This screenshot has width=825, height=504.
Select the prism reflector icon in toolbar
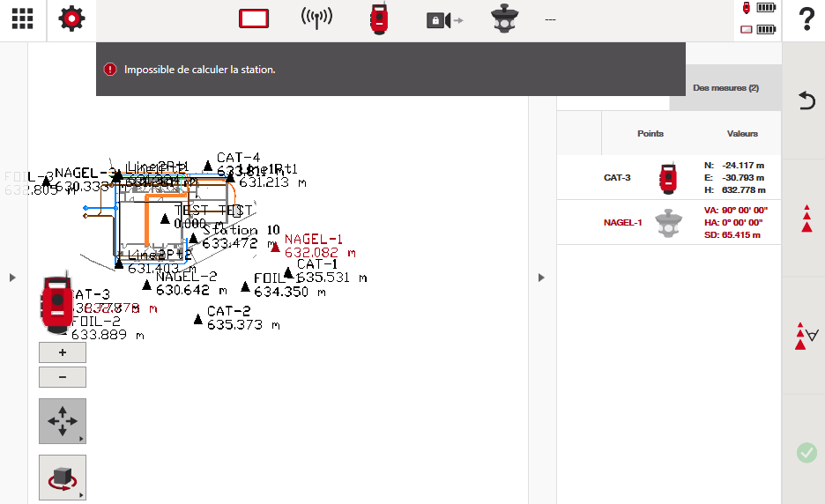point(507,19)
